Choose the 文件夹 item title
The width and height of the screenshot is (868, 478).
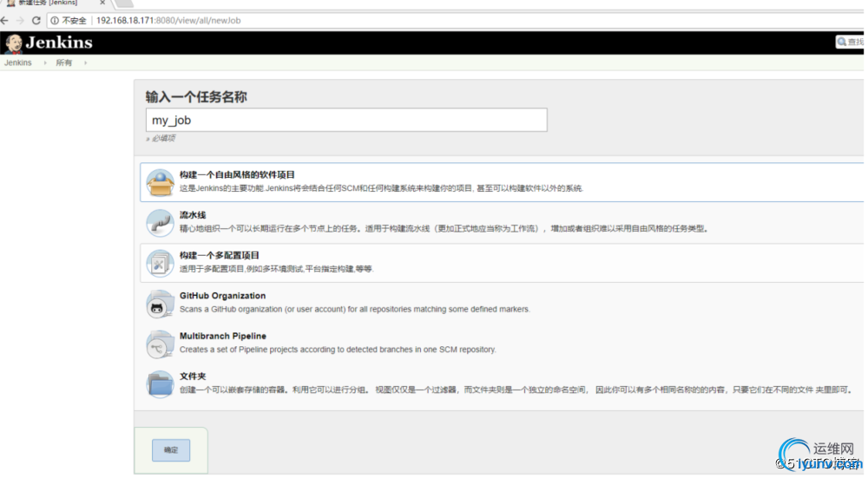(x=193, y=377)
